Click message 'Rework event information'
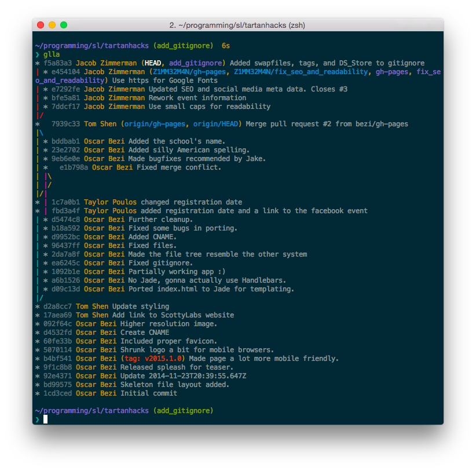The width and height of the screenshot is (476, 471). click(x=197, y=98)
